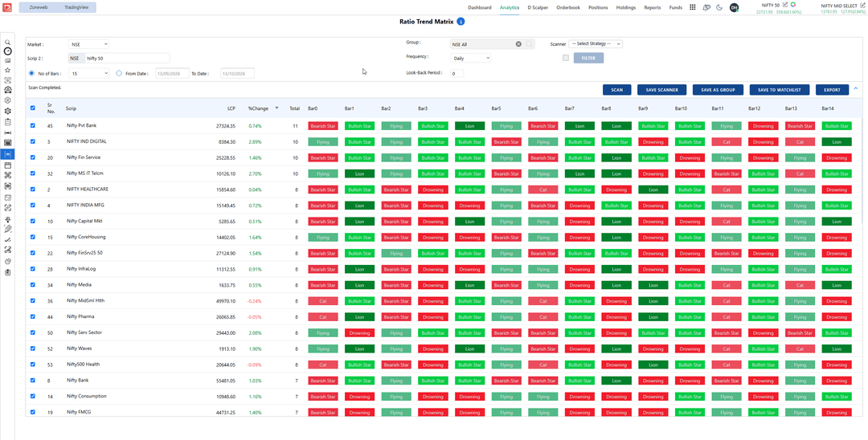Click the red logo in top-left corner
Image resolution: width=868 pixels, height=440 pixels.
point(6,7)
